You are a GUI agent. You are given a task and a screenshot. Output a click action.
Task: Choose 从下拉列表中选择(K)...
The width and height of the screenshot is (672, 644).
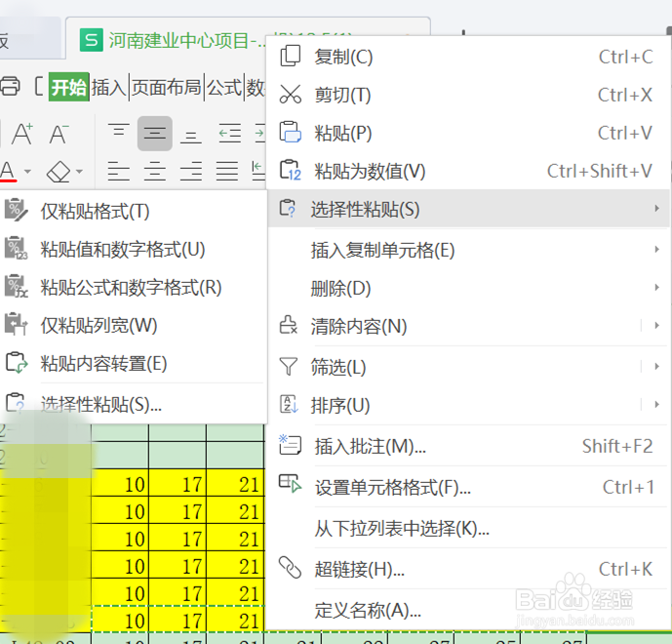[402, 528]
